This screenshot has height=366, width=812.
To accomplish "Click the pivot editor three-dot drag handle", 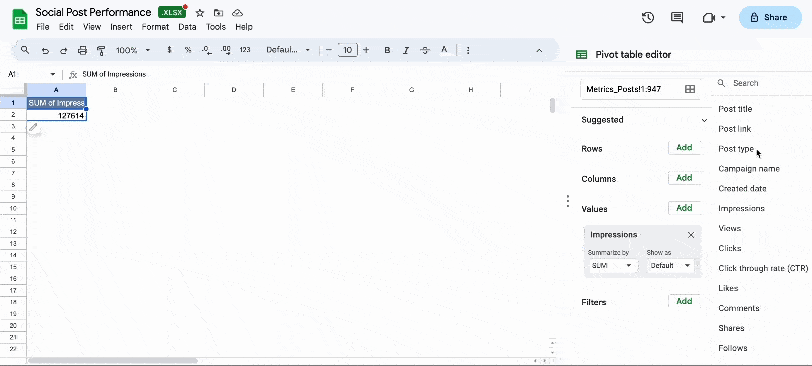I will [x=568, y=201].
